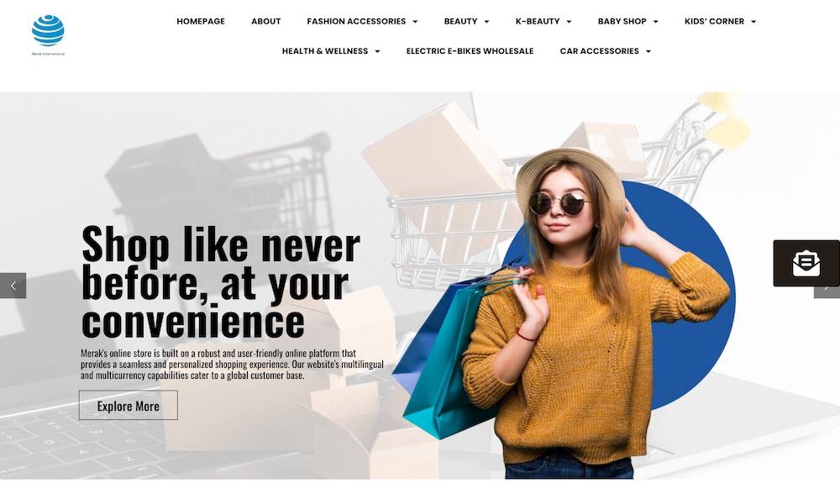Expand the Fashion Accessories dropdown arrow
The image size is (840, 504).
[x=415, y=22]
